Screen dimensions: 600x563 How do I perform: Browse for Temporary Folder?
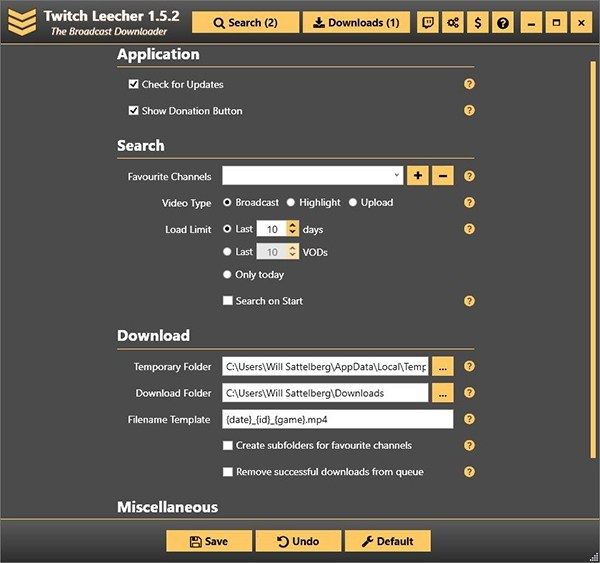(443, 366)
